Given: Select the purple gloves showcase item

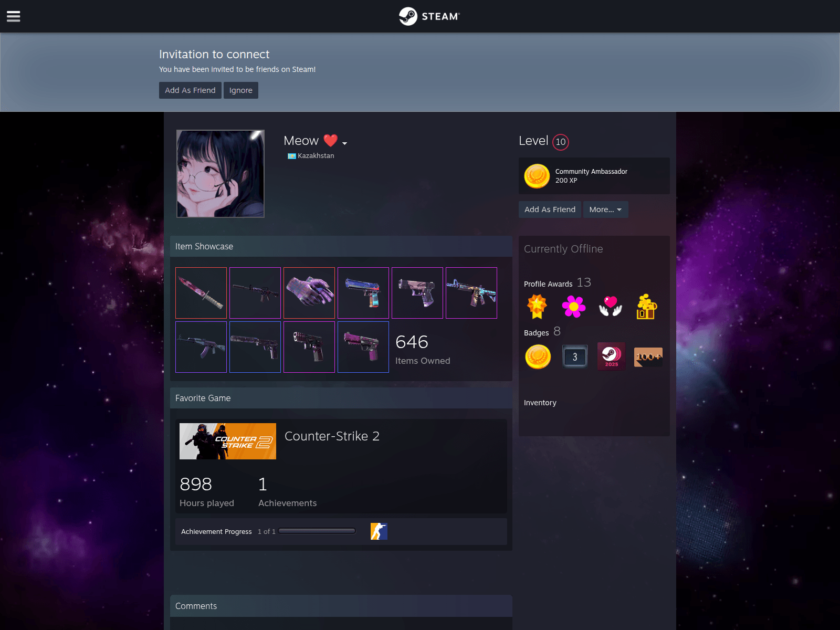Looking at the screenshot, I should pos(309,293).
